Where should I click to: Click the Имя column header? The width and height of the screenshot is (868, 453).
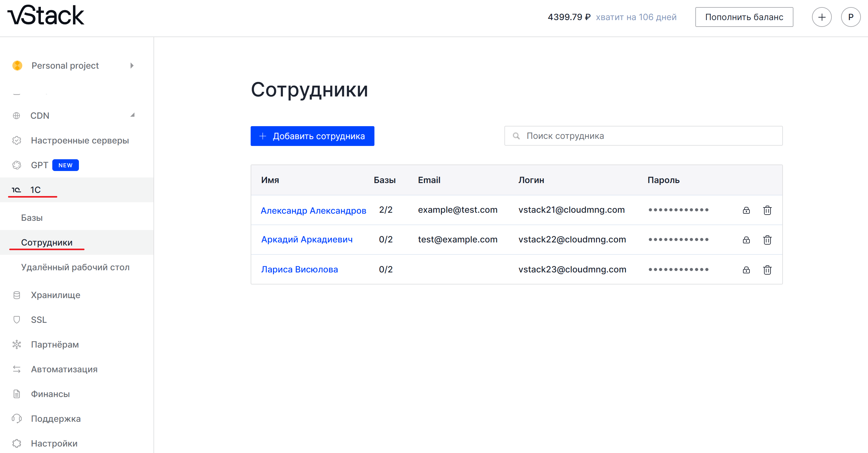pos(270,180)
